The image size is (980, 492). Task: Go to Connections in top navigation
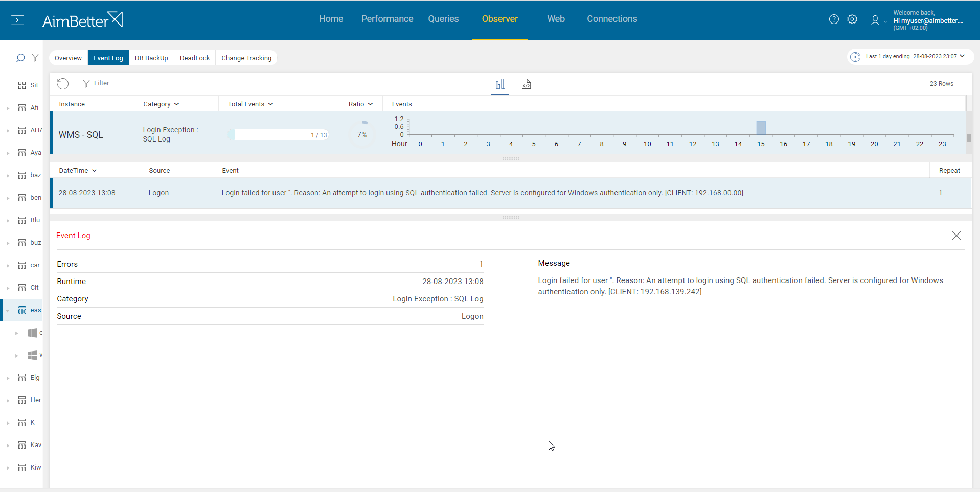(612, 19)
